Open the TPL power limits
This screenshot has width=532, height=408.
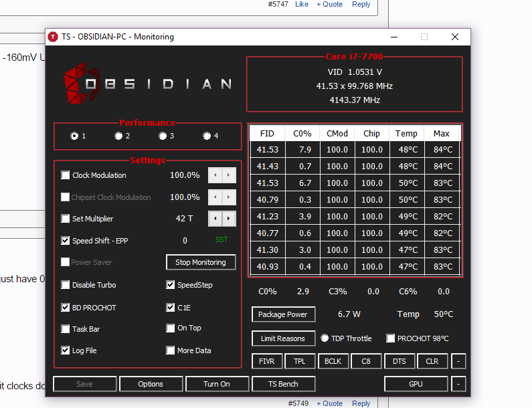(300, 361)
